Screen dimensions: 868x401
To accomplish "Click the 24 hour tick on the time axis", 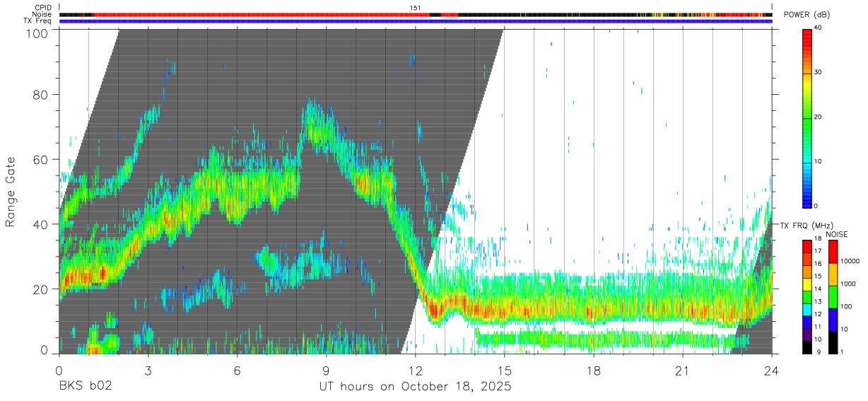I will tap(772, 370).
